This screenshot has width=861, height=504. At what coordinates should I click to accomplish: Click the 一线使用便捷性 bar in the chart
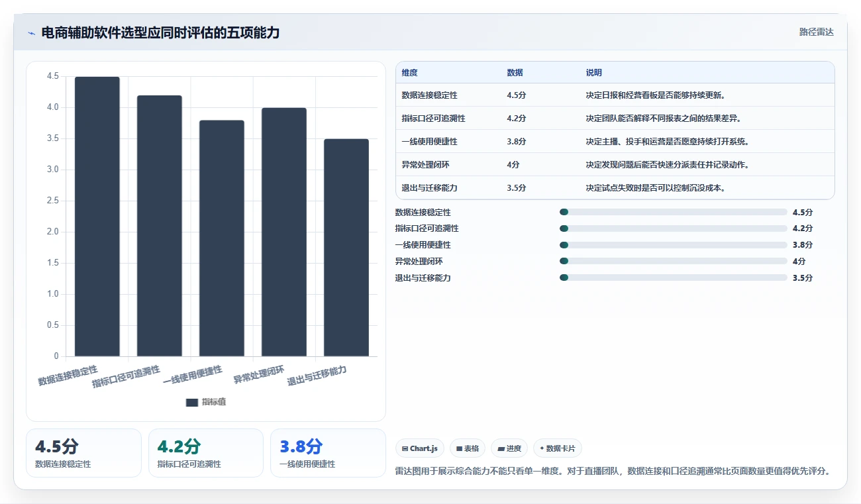222,238
